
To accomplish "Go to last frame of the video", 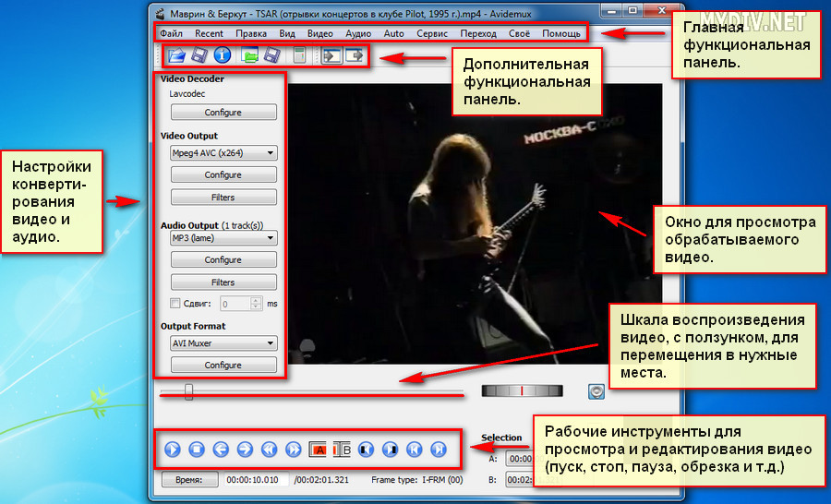I will pos(439,450).
